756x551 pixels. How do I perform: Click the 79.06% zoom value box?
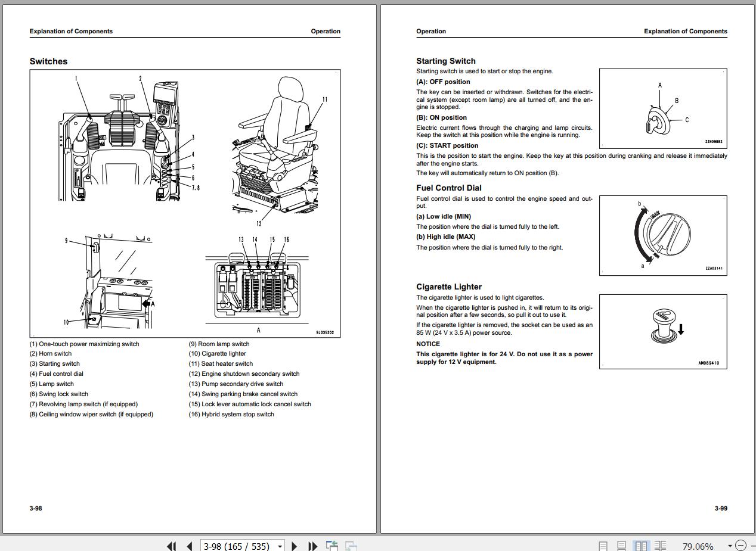[x=698, y=546]
